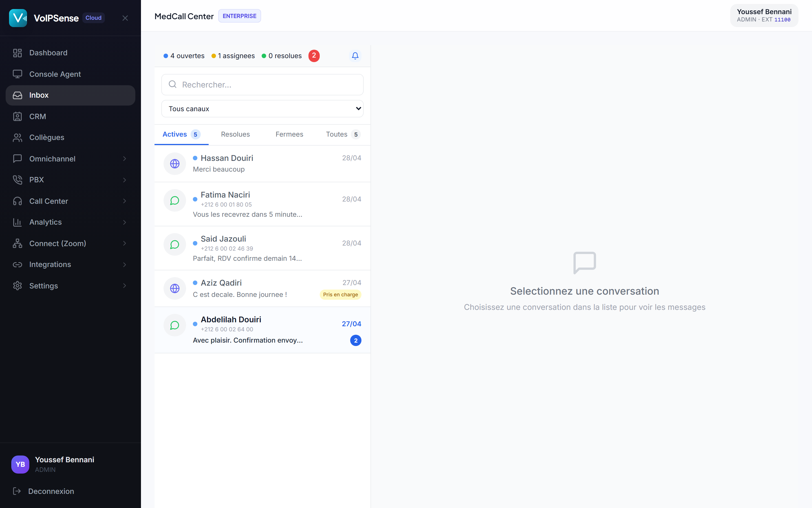Expand the Integrations submenu chevron
This screenshot has height=508, width=812.
click(x=125, y=264)
